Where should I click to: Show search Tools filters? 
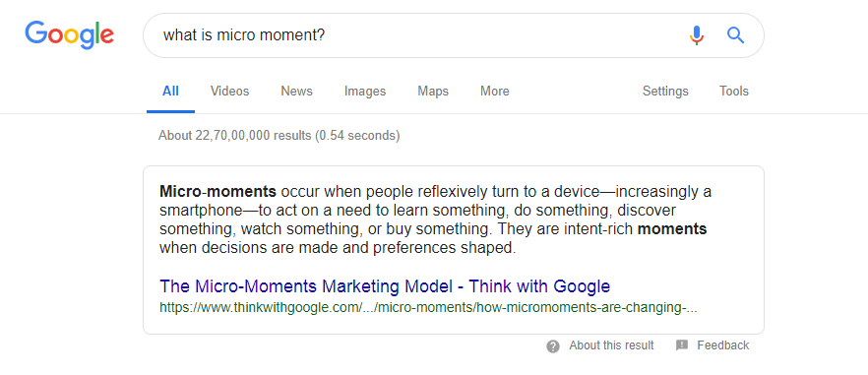734,91
